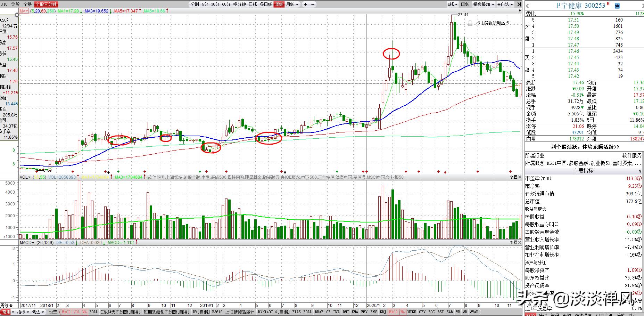Toggle MA indicator pill next to VOL
The width and height of the screenshot is (644, 316).
pos(85,312)
